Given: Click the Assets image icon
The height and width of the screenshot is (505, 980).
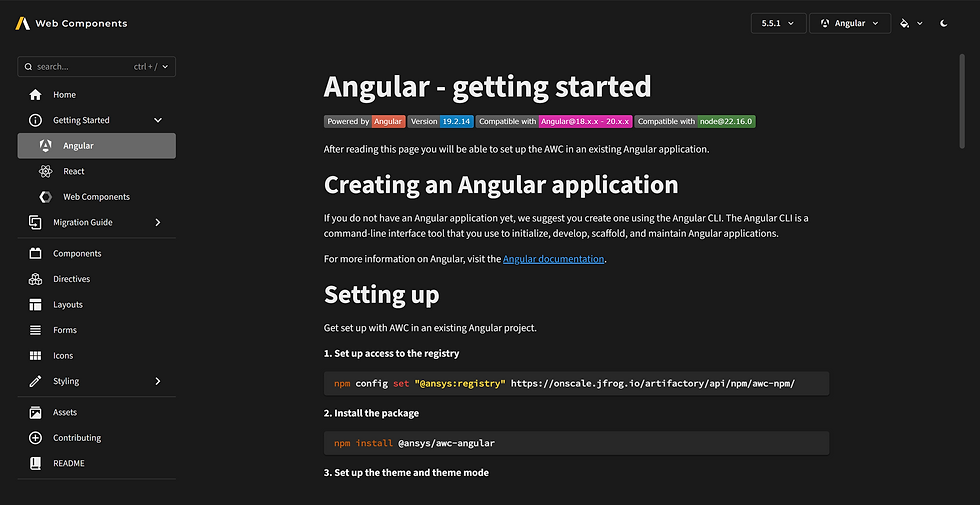Looking at the screenshot, I should [x=36, y=412].
